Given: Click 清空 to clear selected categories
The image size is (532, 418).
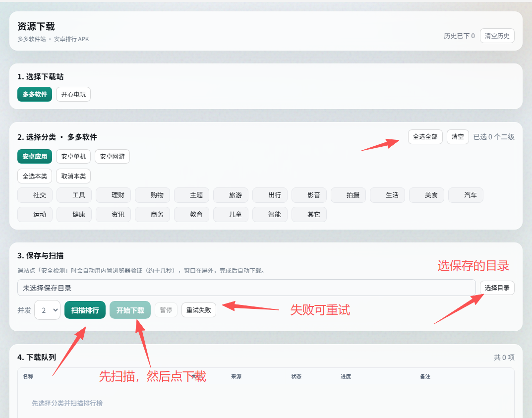Looking at the screenshot, I should 458,137.
